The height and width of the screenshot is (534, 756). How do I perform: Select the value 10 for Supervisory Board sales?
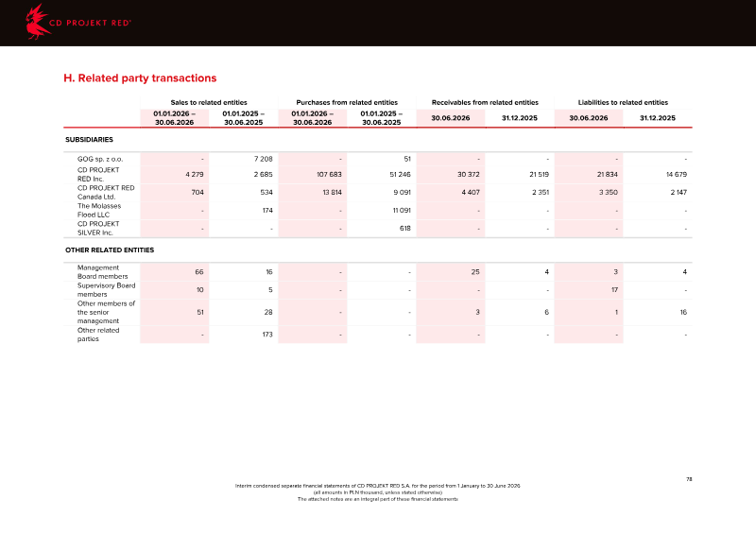pyautogui.click(x=200, y=290)
